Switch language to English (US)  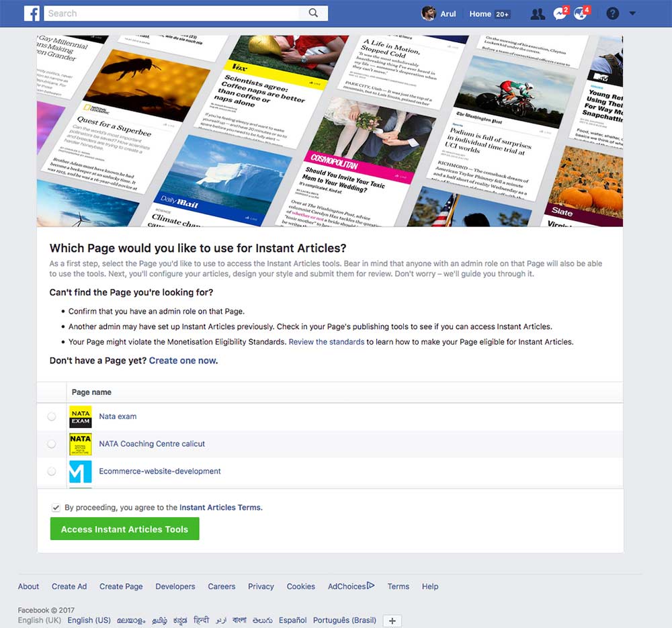coord(89,621)
